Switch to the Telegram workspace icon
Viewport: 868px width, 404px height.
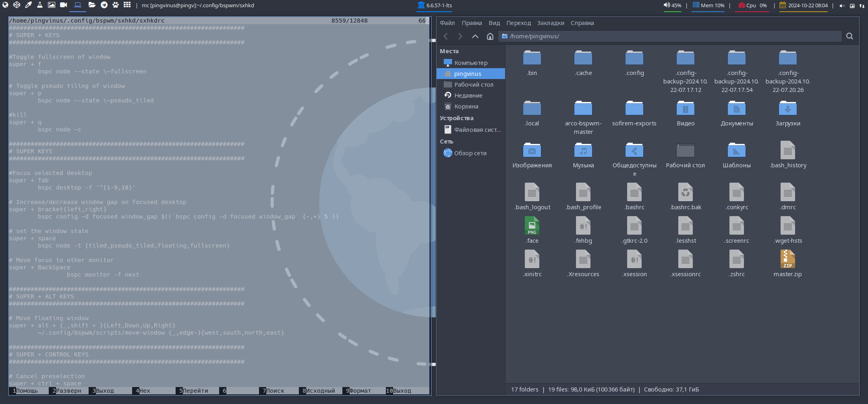click(104, 5)
